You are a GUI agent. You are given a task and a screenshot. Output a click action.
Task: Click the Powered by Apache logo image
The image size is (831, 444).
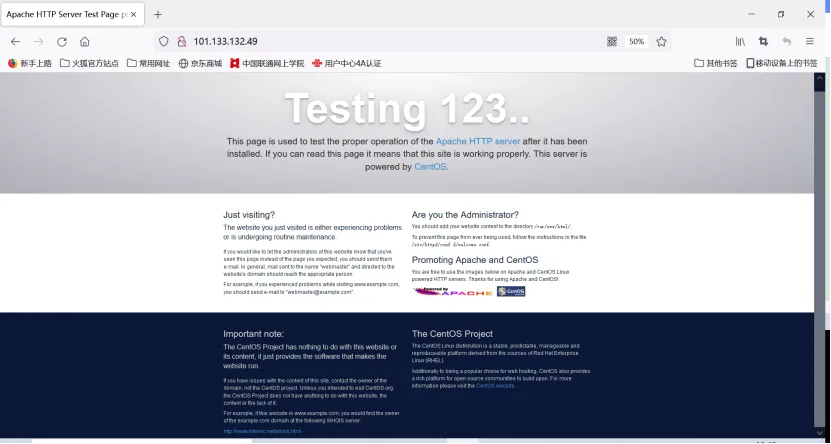(x=453, y=291)
